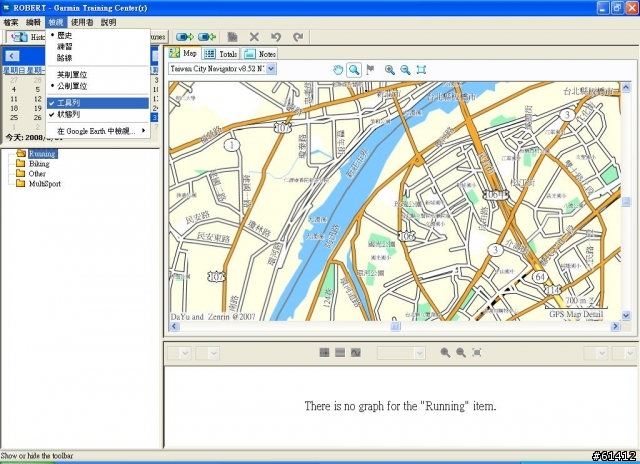Choose 英制單位 units option
The image size is (640, 464).
(x=98, y=75)
